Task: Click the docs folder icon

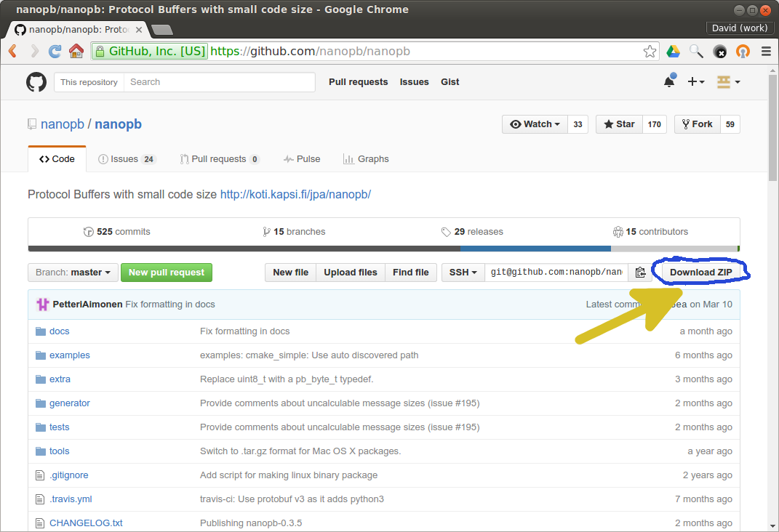Action: 41,331
